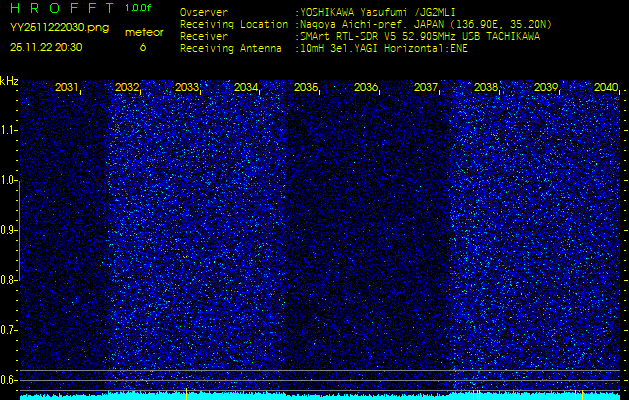Click the 'Receiver' field label
The width and height of the screenshot is (629, 400).
pos(204,37)
